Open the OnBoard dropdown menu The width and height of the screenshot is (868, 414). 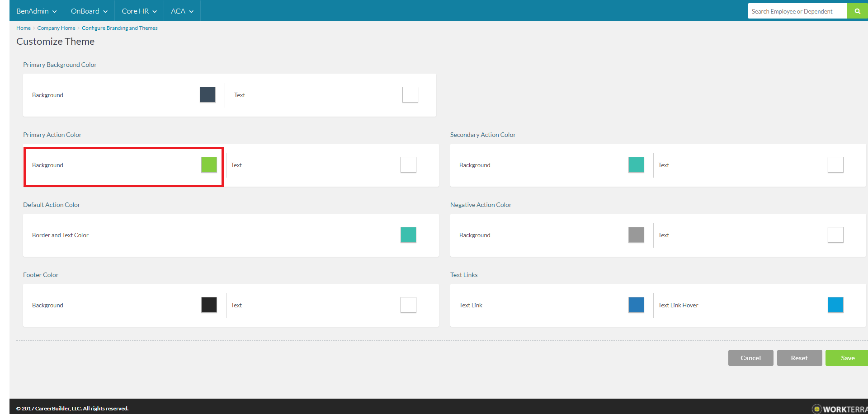[x=89, y=11]
